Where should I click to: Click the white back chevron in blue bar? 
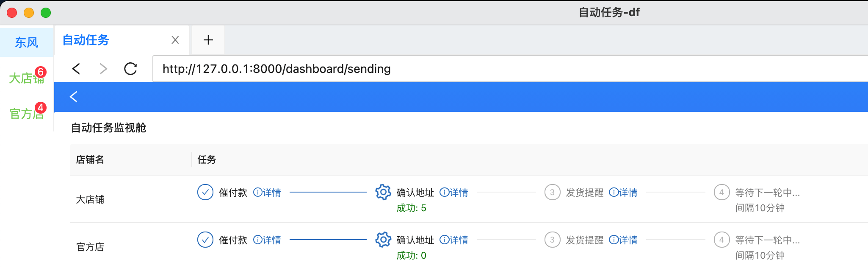(x=74, y=97)
